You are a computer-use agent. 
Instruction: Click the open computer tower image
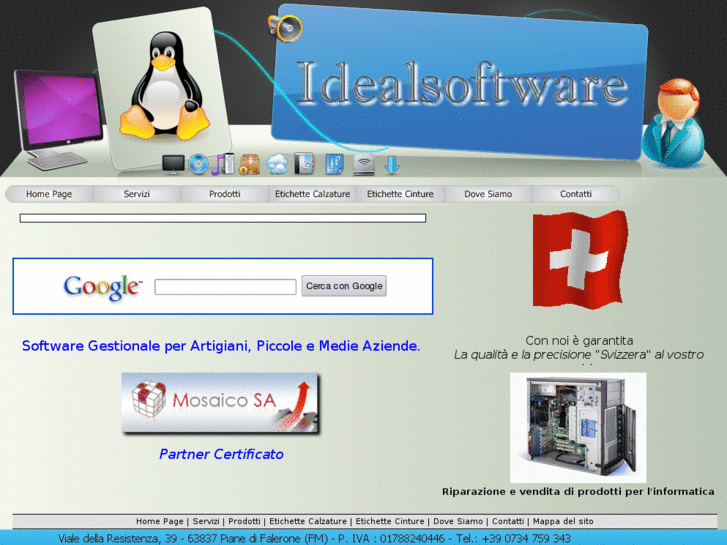click(x=578, y=428)
